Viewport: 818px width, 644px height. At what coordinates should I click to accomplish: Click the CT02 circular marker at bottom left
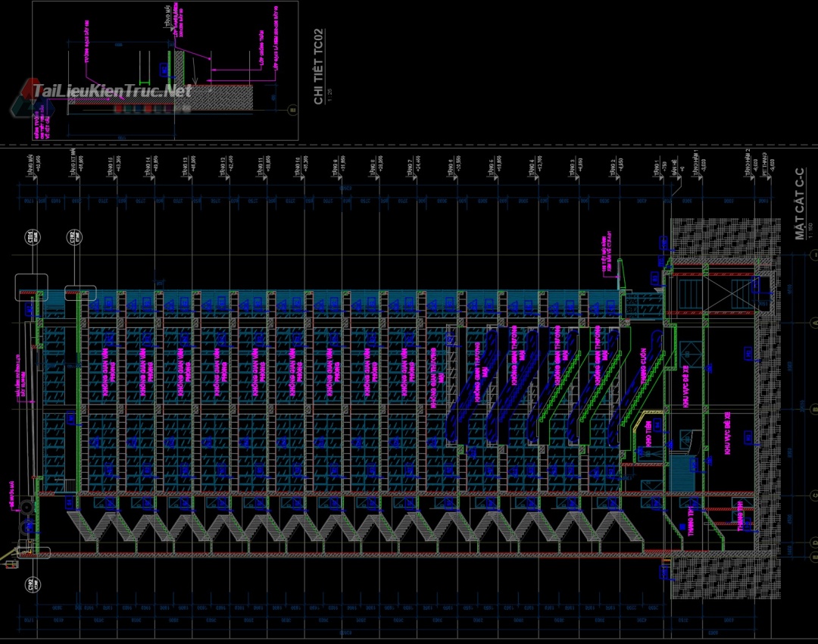pos(33,584)
